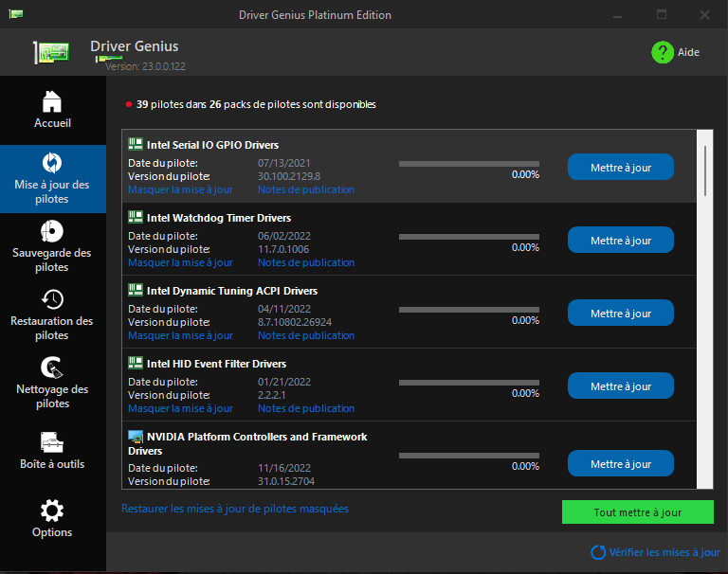Click the 39 pilotes dans 26 packs status message
This screenshot has width=728, height=574.
(256, 104)
